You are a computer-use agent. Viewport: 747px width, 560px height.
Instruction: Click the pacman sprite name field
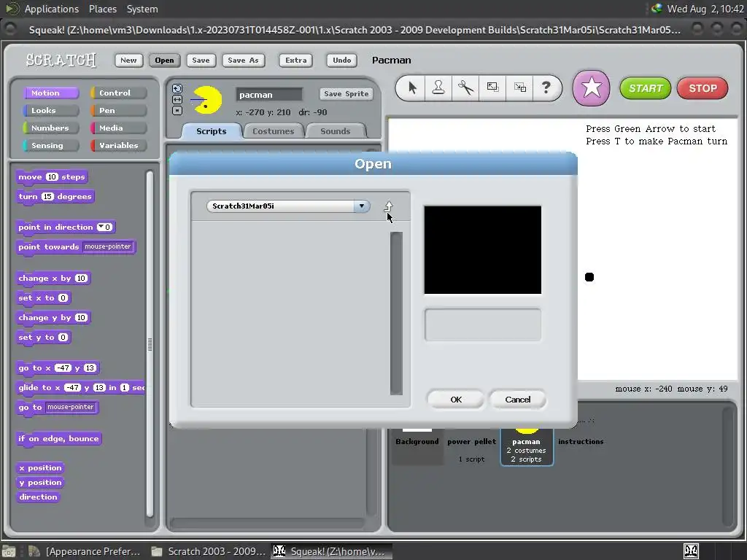click(x=269, y=94)
